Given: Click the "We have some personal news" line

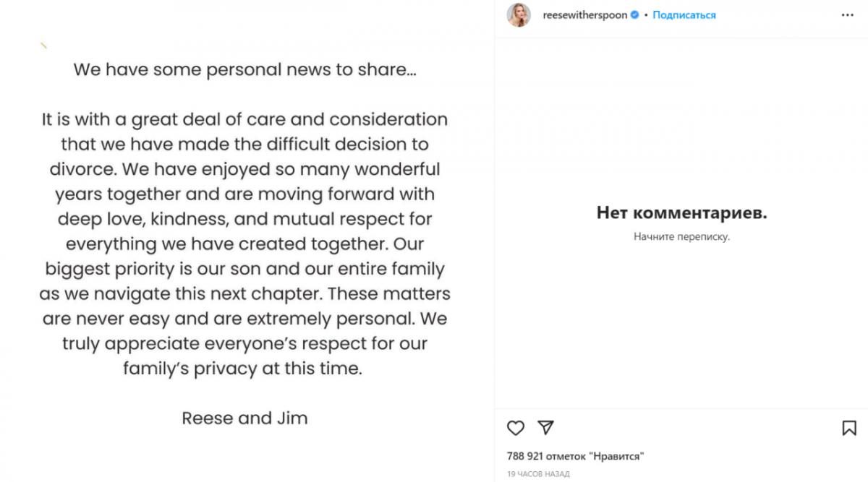Looking at the screenshot, I should [x=244, y=70].
